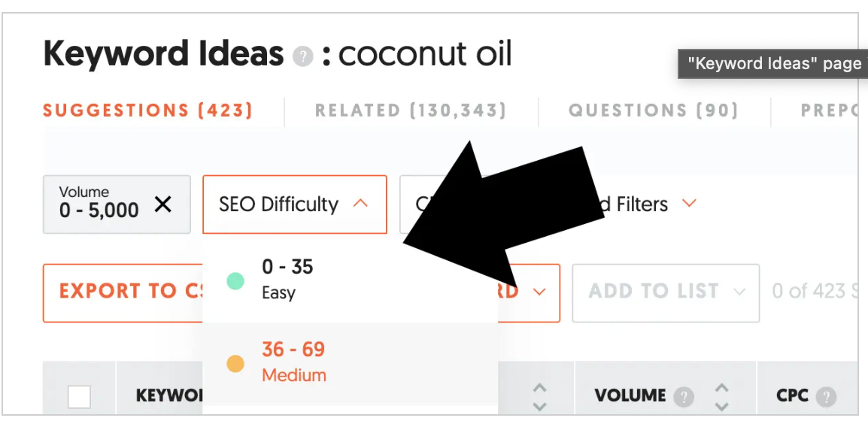Choose the 0 - 35 Easy option
868x430 pixels.
point(350,281)
